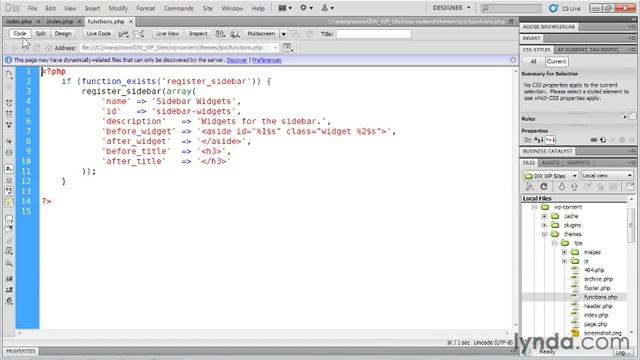Close the functions.php document tab
Screen dimensions: 640x360
pyautogui.click(x=131, y=21)
